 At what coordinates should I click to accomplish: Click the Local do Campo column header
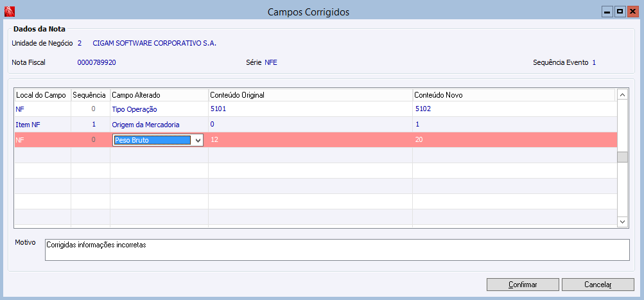tap(42, 95)
